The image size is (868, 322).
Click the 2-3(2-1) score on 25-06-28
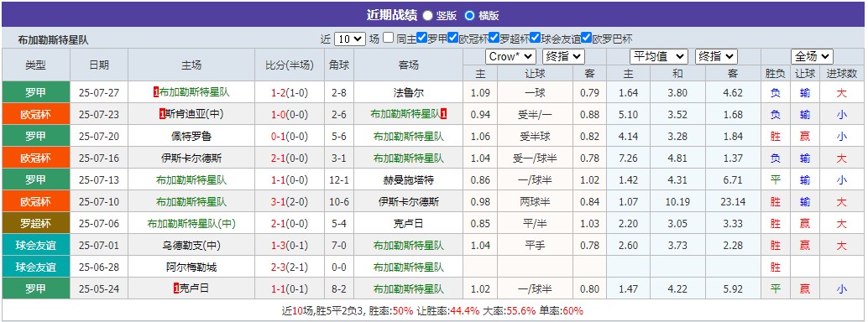click(x=290, y=267)
